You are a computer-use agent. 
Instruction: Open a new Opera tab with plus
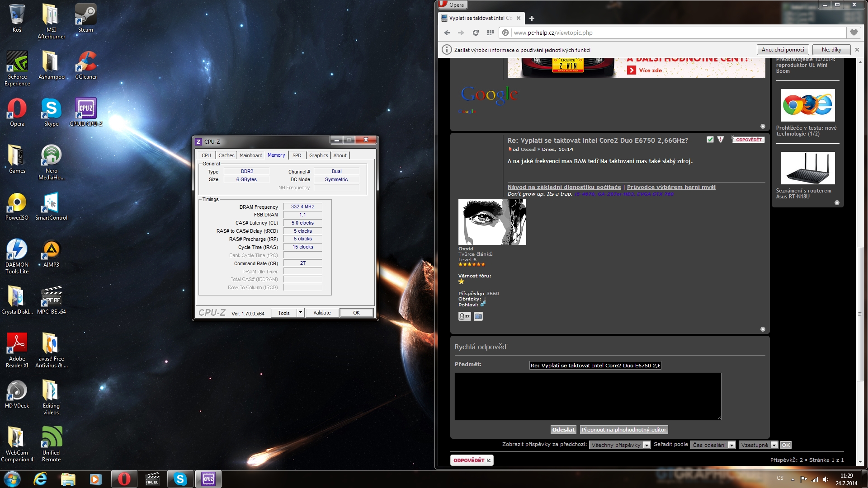[x=532, y=19]
